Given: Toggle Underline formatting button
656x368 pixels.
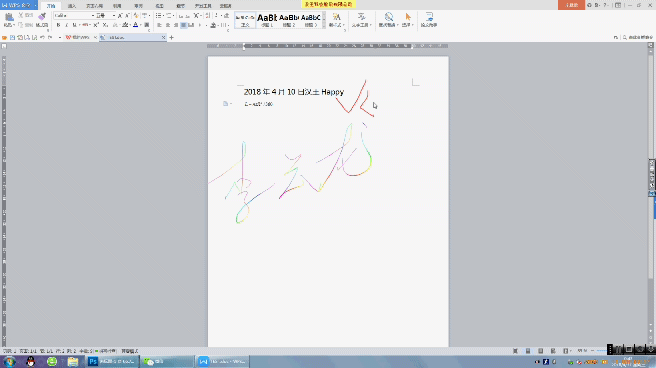Looking at the screenshot, I should pos(74,25).
